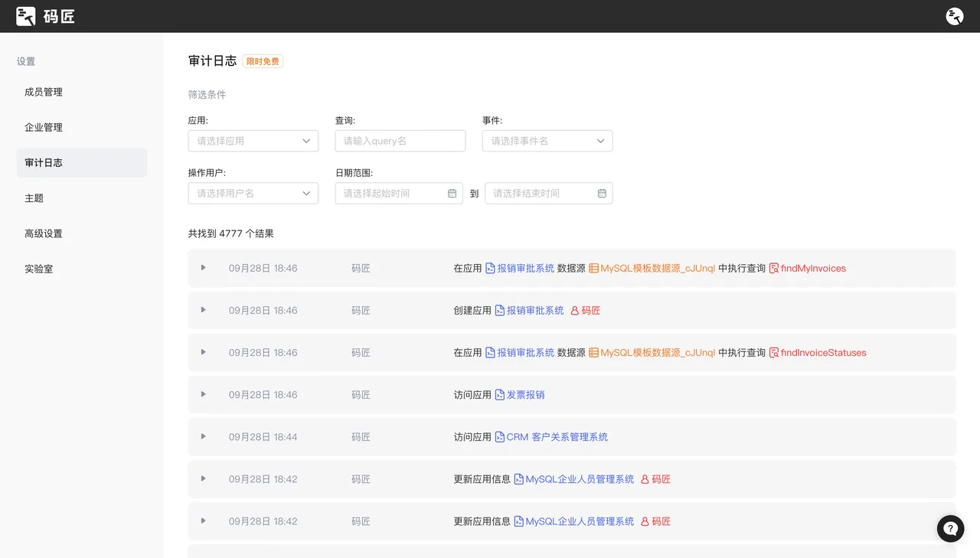This screenshot has width=980, height=558.
Task: Click user icon in 创建应用 row
Action: [x=575, y=311]
